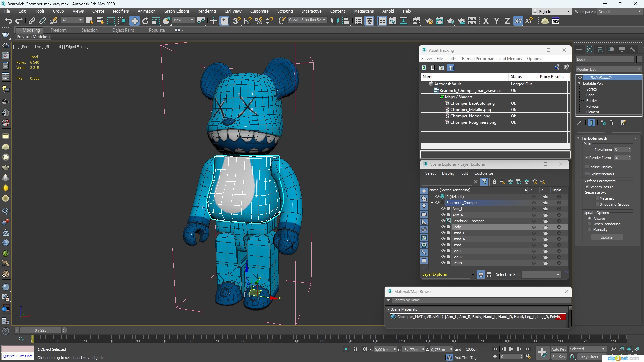The height and width of the screenshot is (362, 644).
Task: Select the Material editor icon in toolbar
Action: pos(438,21)
